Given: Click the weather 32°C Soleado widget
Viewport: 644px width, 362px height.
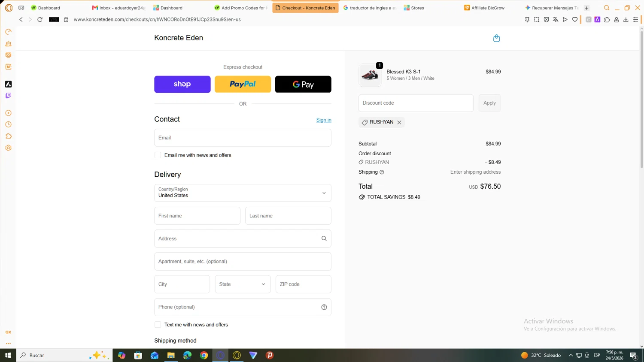Looking at the screenshot, I should (x=541, y=355).
